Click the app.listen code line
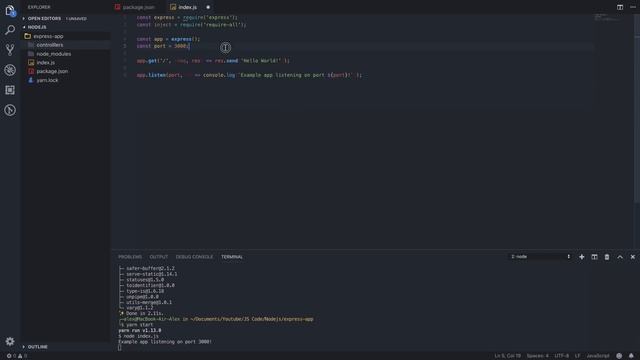The height and width of the screenshot is (360, 640). pos(249,75)
